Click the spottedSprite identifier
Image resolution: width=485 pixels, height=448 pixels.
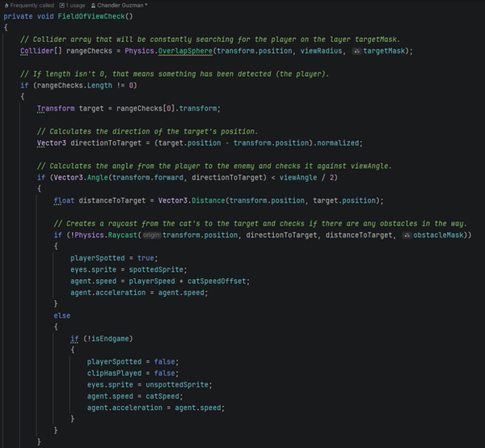pyautogui.click(x=156, y=269)
